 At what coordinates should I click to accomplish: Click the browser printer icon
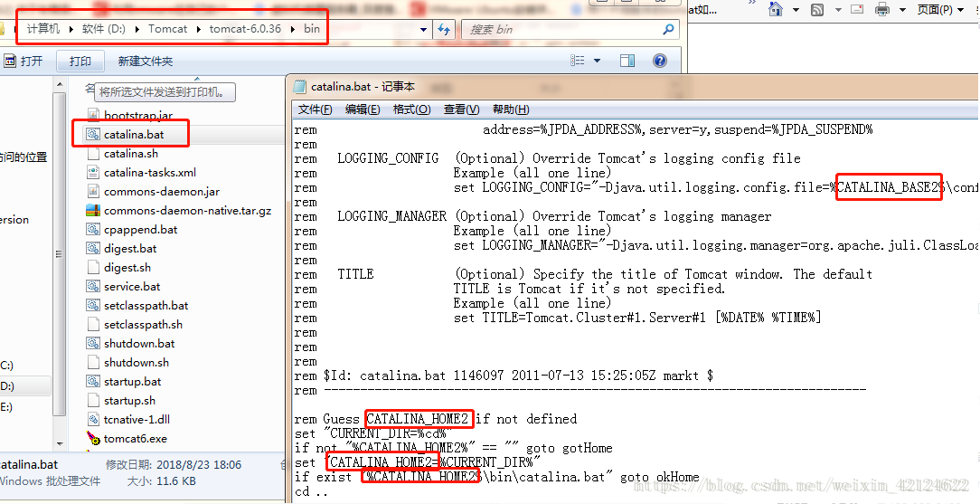click(x=881, y=9)
